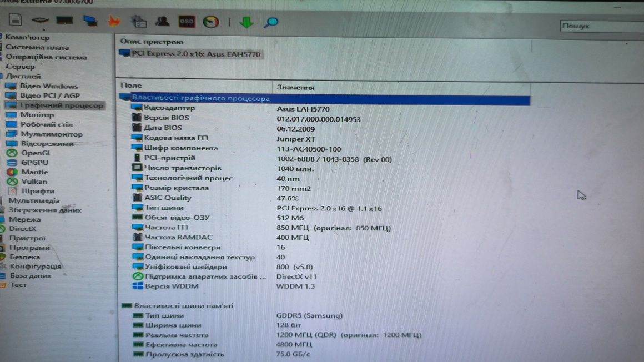Open Операційна система tree item

(x=46, y=57)
